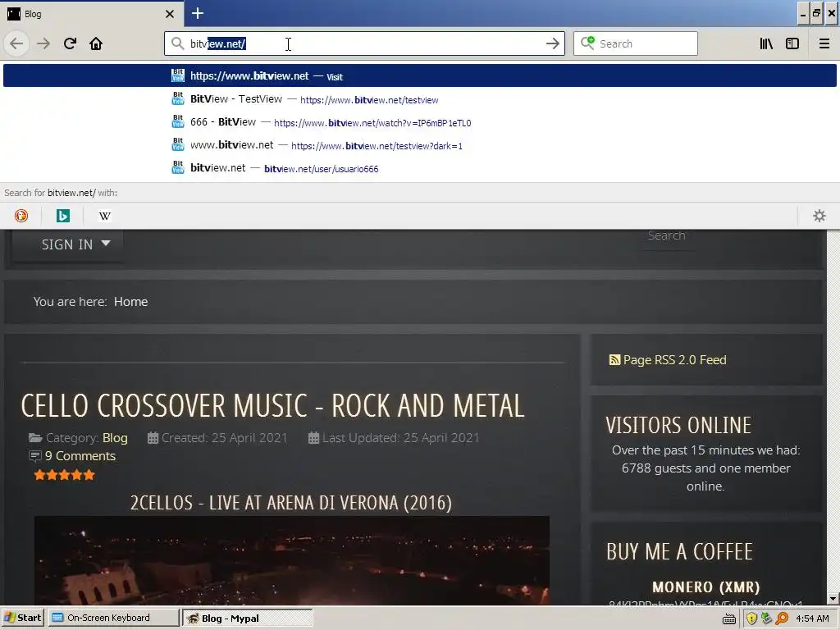Select Blog - Mypal taskbar item

point(247,618)
